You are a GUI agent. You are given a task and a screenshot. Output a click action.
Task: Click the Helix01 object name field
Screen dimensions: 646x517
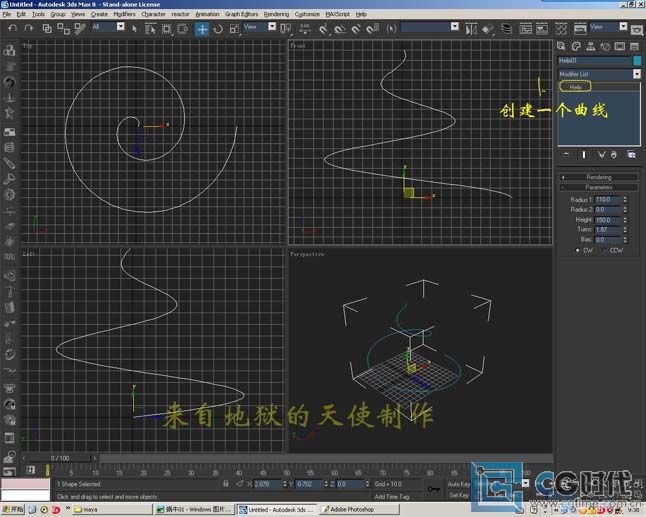coord(595,61)
